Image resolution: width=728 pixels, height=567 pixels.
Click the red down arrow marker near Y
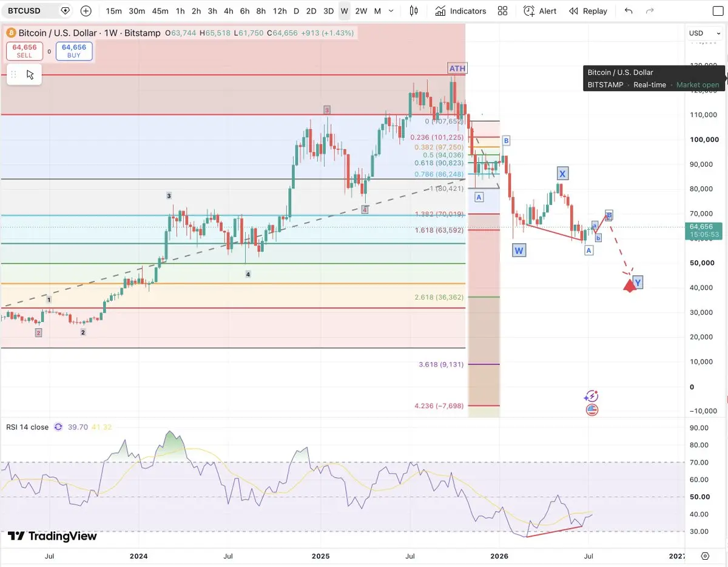tap(630, 285)
